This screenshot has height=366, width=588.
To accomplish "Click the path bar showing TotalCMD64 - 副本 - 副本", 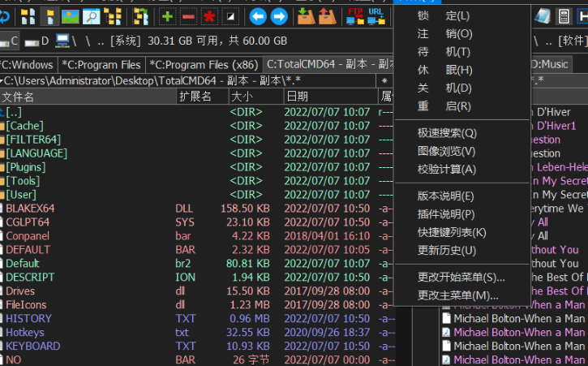I will pos(187,80).
